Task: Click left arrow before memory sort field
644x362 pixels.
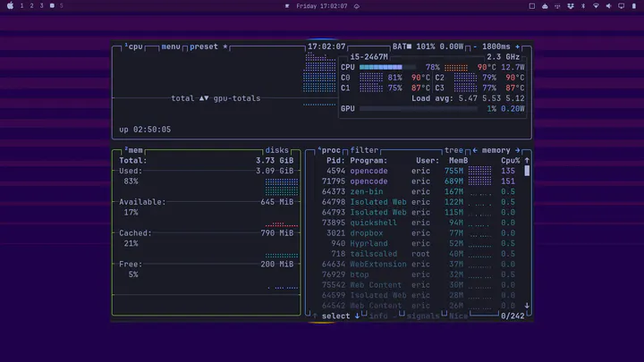Action: click(475, 150)
